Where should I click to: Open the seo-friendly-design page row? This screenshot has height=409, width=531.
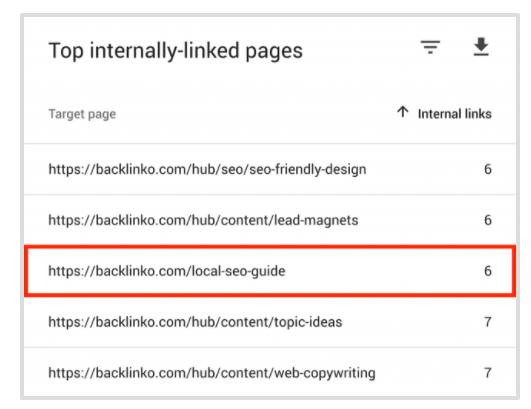pyautogui.click(x=270, y=169)
